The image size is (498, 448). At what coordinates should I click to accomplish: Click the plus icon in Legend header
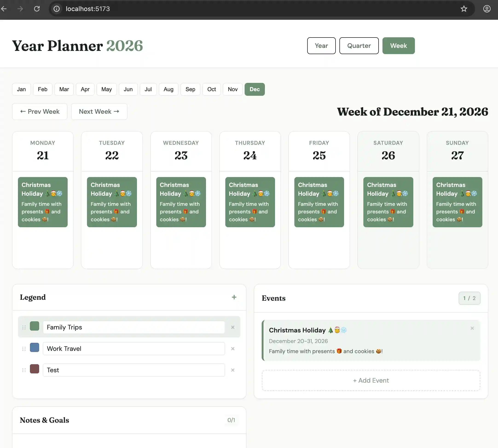(234, 297)
